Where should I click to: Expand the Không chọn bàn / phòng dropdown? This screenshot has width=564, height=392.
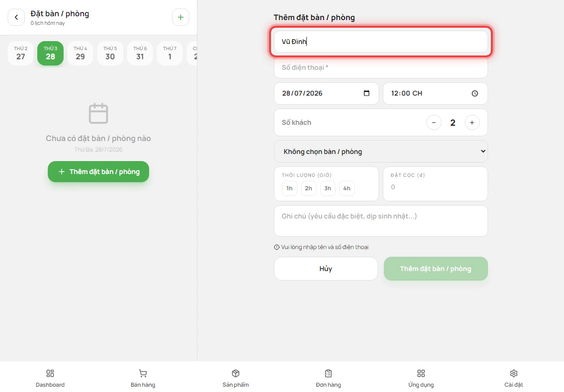(x=381, y=152)
